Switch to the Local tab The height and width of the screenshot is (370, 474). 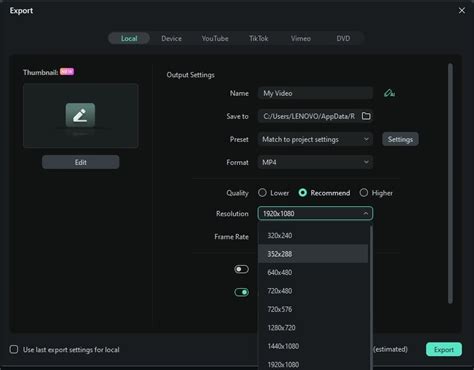129,38
